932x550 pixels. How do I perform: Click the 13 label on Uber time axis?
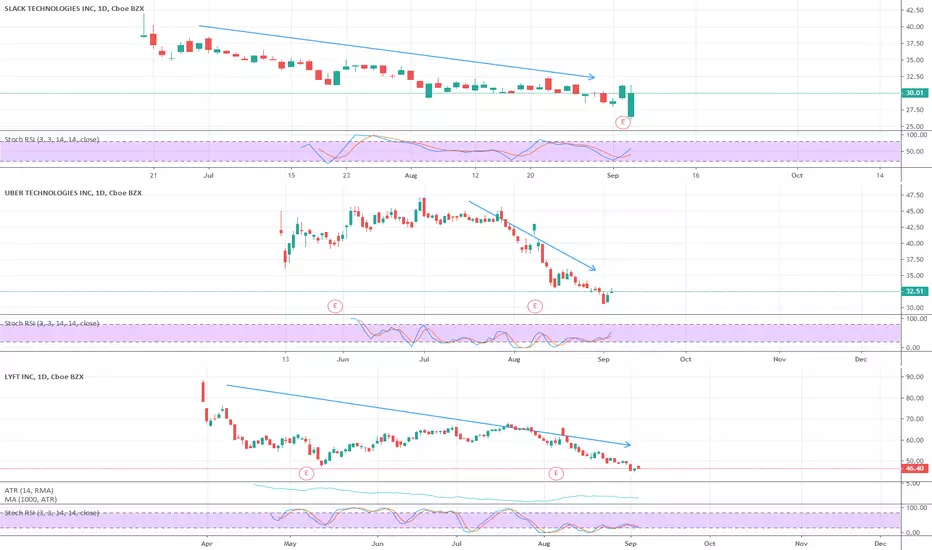tap(285, 359)
